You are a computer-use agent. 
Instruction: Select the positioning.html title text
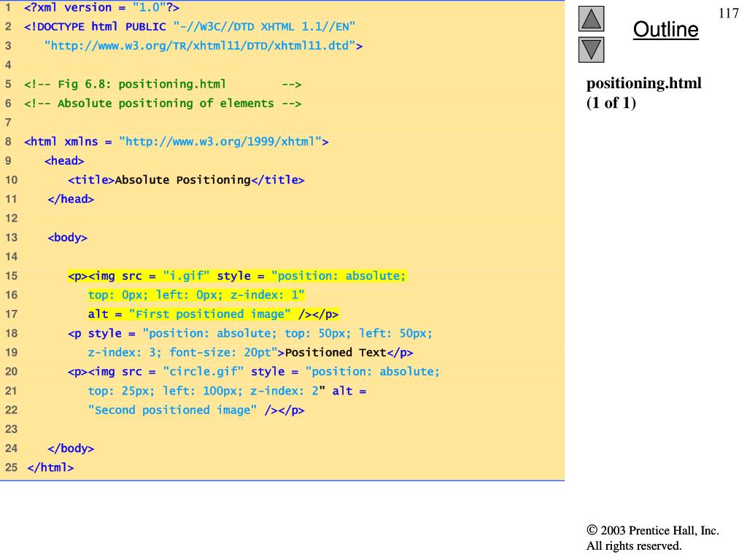pos(643,83)
